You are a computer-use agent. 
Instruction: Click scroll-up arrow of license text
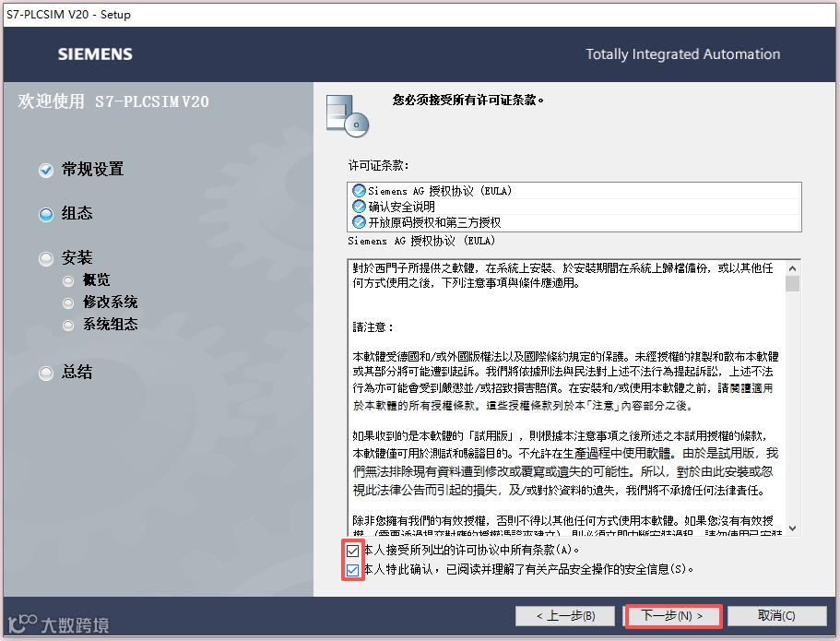[x=793, y=268]
